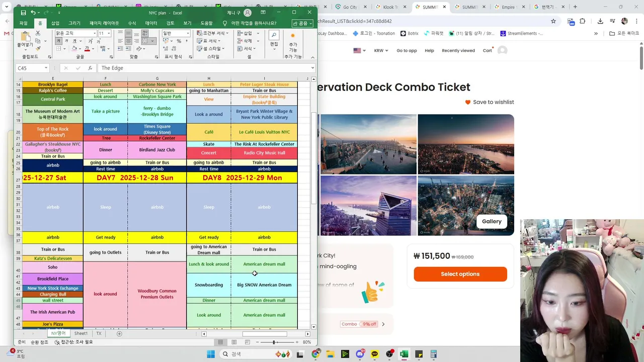This screenshot has width=644, height=362.
Task: Click the zoom in plus button
Action: point(296,342)
